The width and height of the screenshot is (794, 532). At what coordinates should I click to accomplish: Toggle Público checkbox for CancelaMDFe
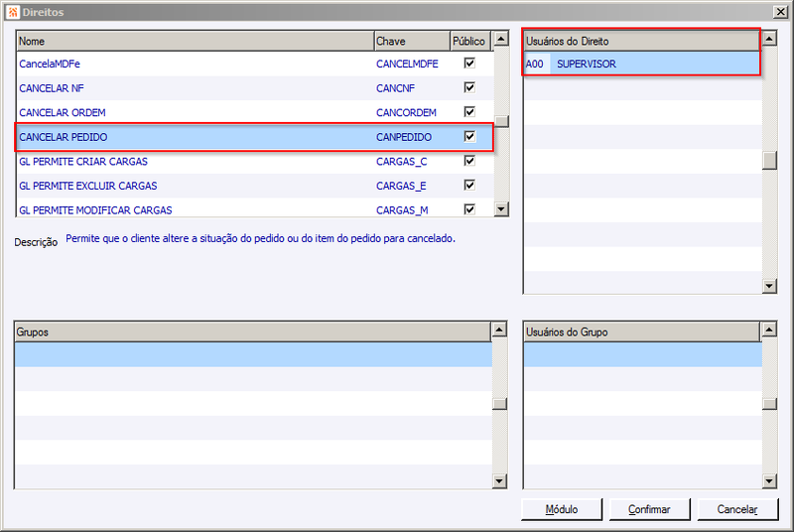pos(469,63)
